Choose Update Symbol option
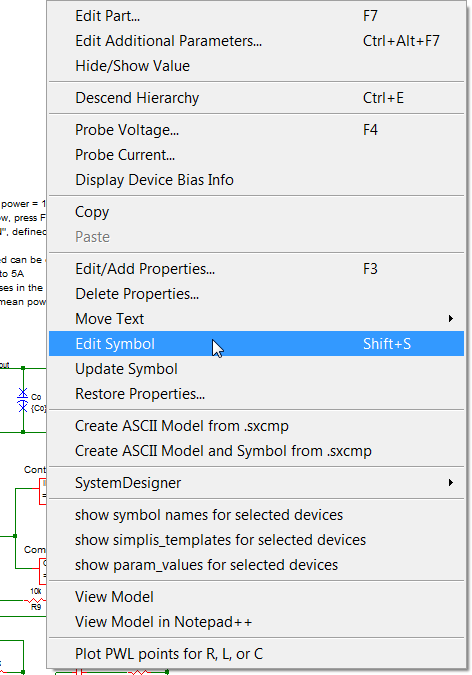This screenshot has height=675, width=472. click(256, 369)
